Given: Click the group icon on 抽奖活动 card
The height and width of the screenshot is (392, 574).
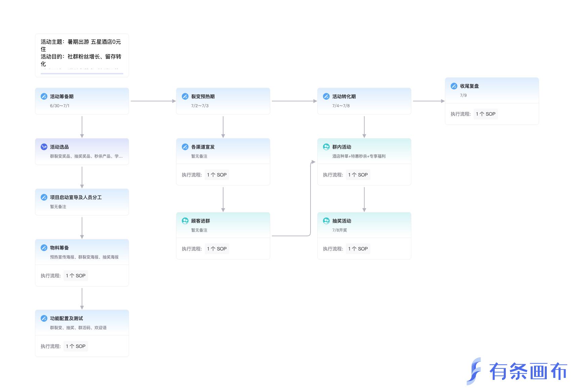Looking at the screenshot, I should [326, 221].
